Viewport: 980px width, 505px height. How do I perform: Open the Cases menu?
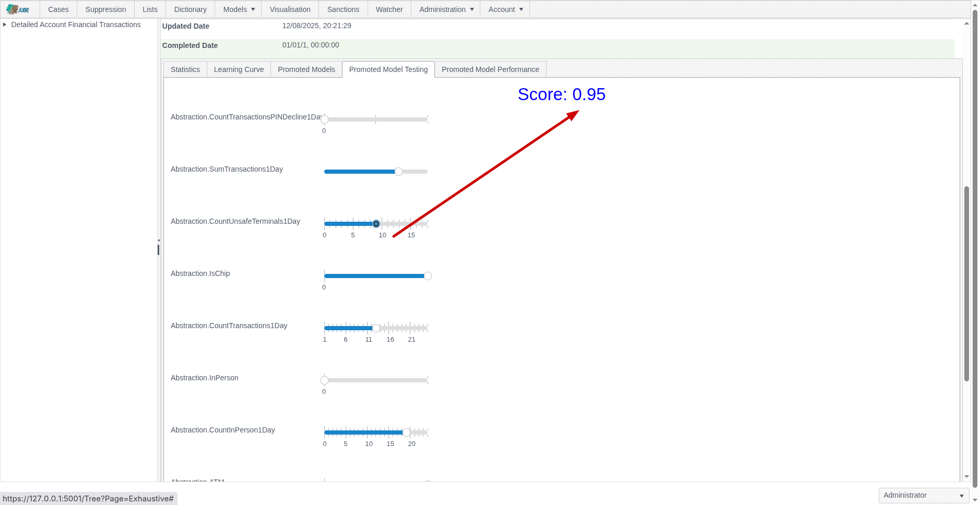point(58,9)
